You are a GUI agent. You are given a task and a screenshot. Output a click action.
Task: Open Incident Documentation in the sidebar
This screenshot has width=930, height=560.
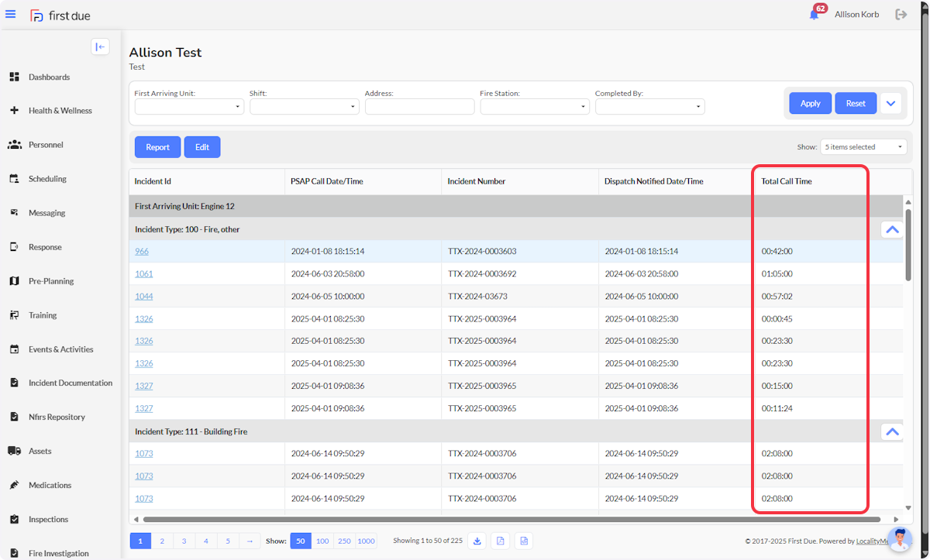71,383
